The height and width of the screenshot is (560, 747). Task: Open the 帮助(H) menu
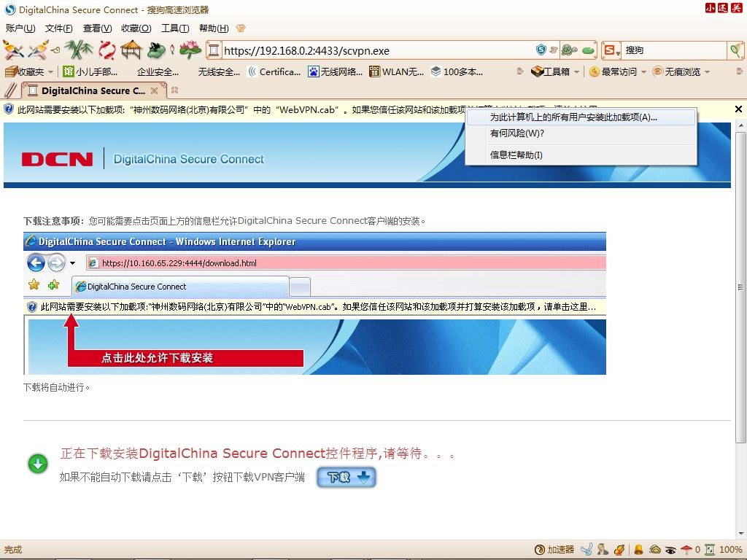coord(214,28)
